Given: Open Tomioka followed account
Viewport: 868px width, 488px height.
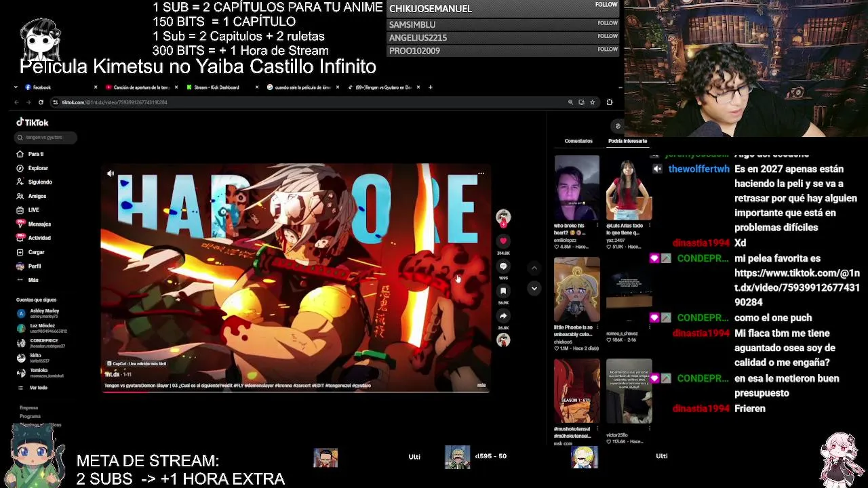Looking at the screenshot, I should (x=41, y=373).
